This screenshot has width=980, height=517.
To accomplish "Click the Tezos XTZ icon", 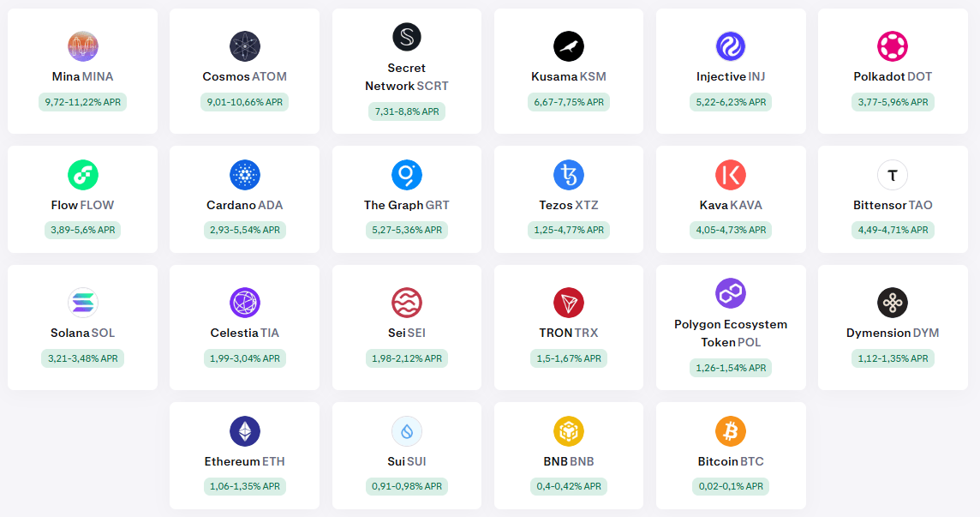I will (568, 175).
